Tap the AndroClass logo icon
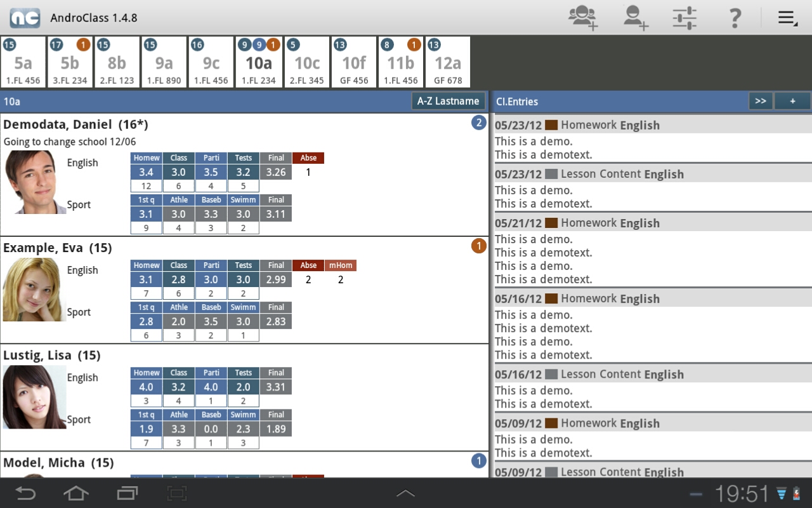812x508 pixels. [x=25, y=18]
